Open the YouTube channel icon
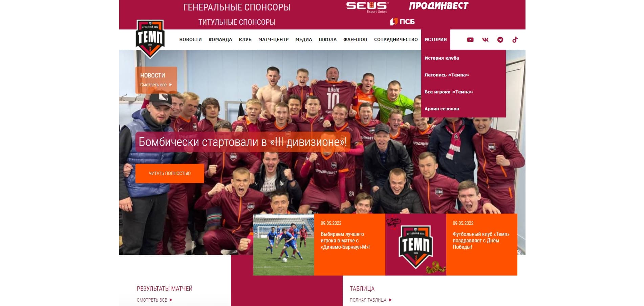The width and height of the screenshot is (644, 306). tap(470, 40)
